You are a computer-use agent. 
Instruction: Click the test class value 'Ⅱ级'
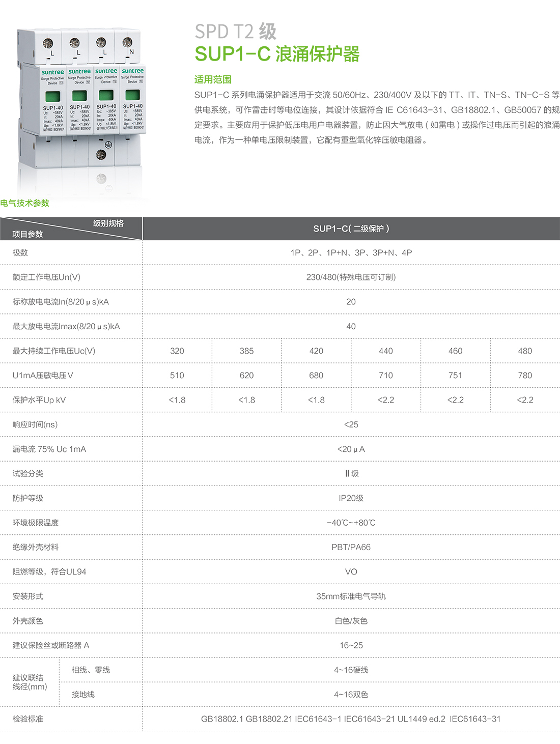pyautogui.click(x=351, y=473)
